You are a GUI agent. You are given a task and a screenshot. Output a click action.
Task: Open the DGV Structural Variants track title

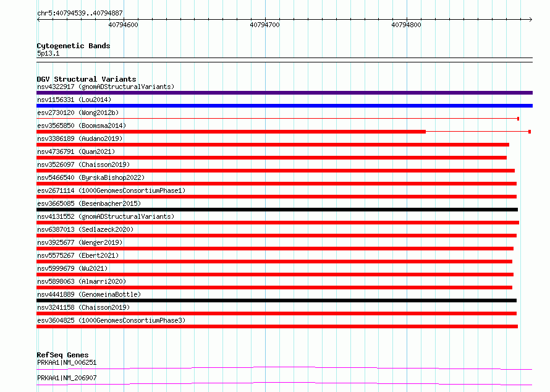point(87,79)
